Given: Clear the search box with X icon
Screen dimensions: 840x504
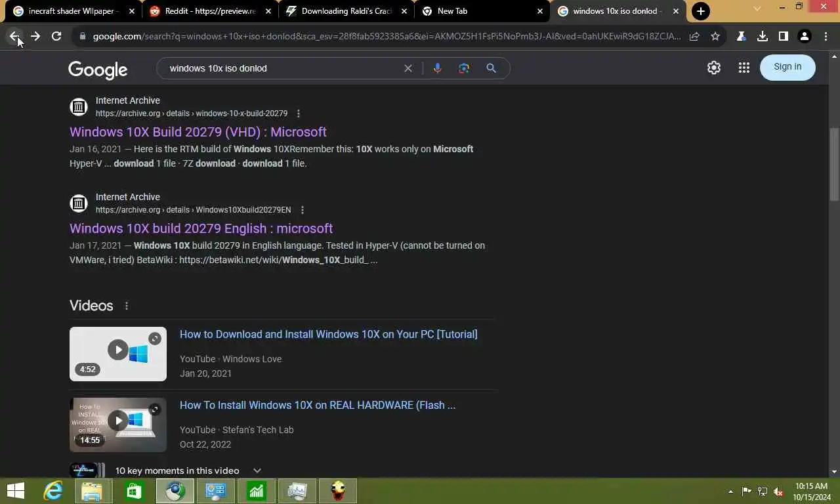Looking at the screenshot, I should tap(408, 68).
